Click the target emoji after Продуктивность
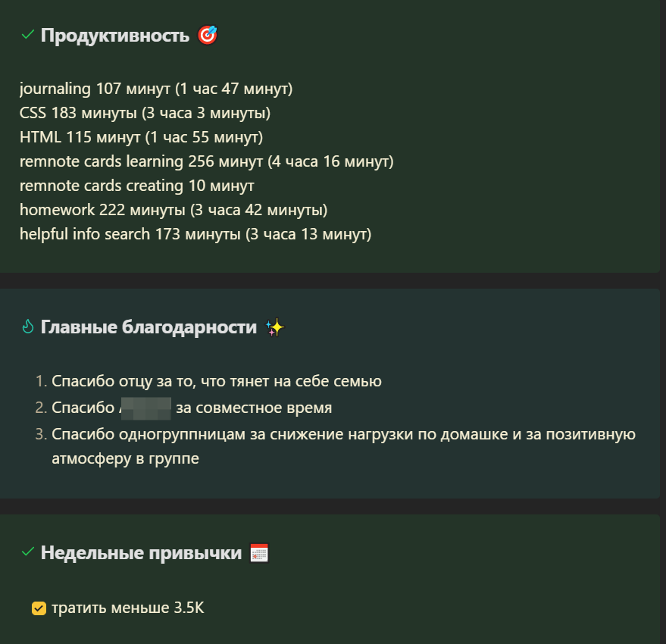The image size is (666, 644). [208, 36]
